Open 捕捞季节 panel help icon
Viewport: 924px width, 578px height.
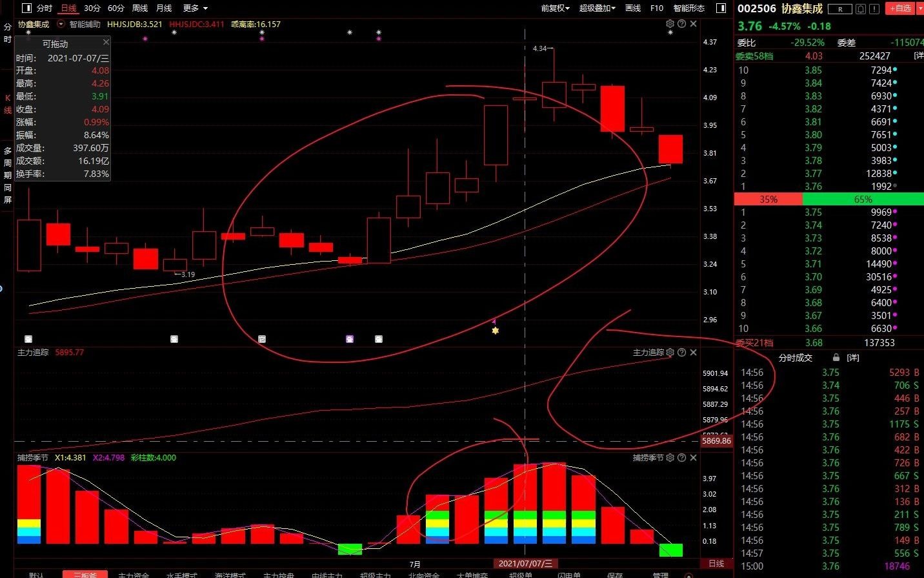tap(682, 457)
